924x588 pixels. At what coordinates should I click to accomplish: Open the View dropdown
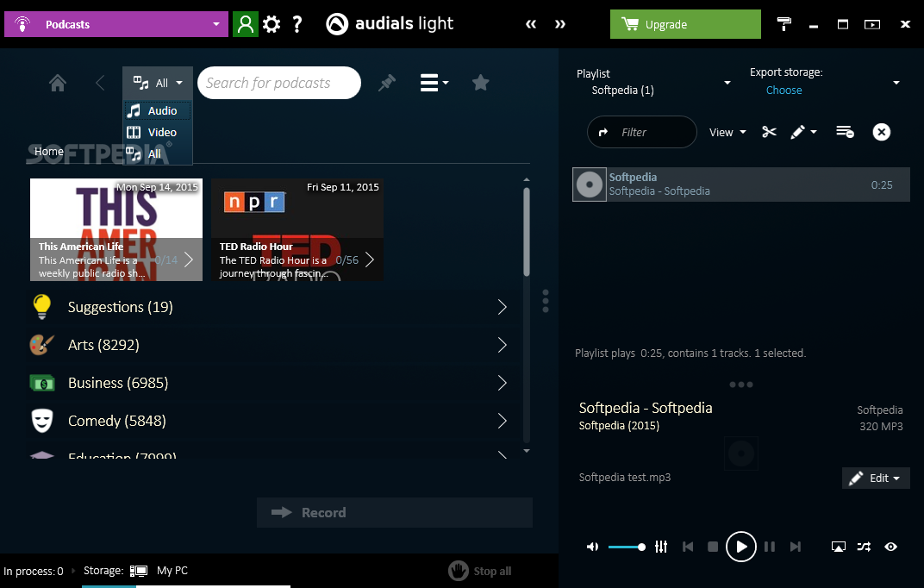tap(727, 132)
